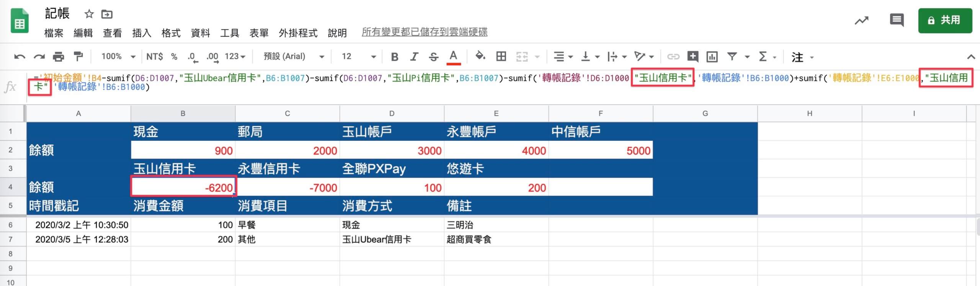980x286 pixels.
Task: Expand the merge cells options arrow
Action: click(537, 57)
